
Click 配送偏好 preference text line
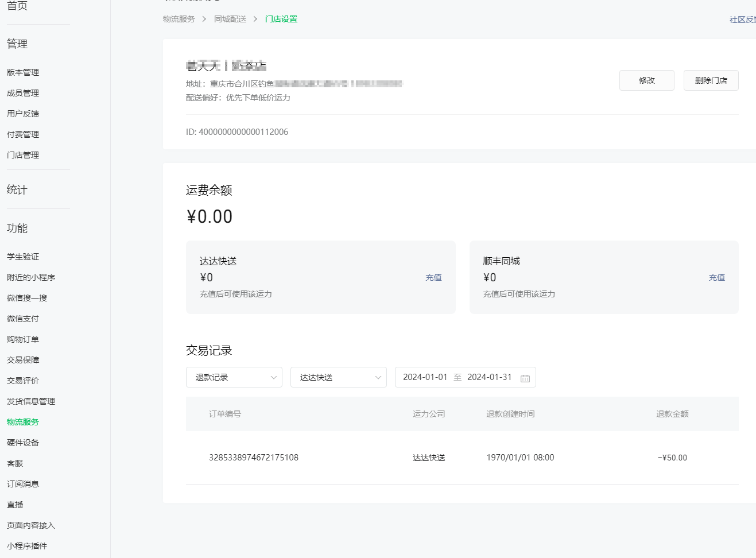(238, 98)
